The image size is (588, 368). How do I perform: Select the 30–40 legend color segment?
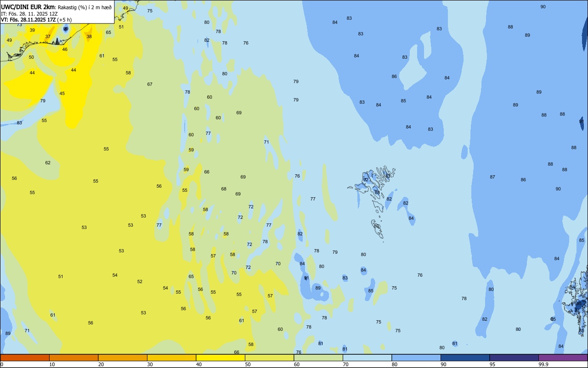[171, 357]
